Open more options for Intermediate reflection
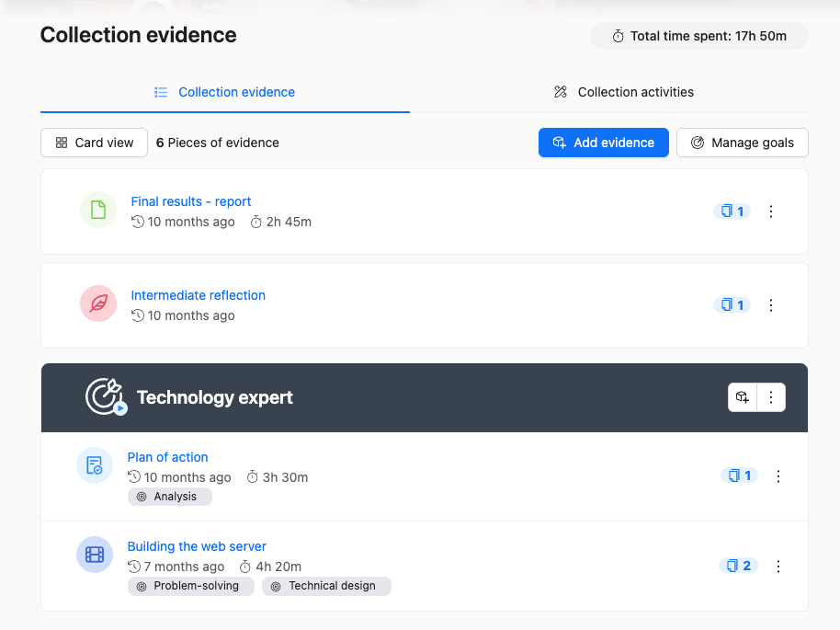 pos(771,305)
